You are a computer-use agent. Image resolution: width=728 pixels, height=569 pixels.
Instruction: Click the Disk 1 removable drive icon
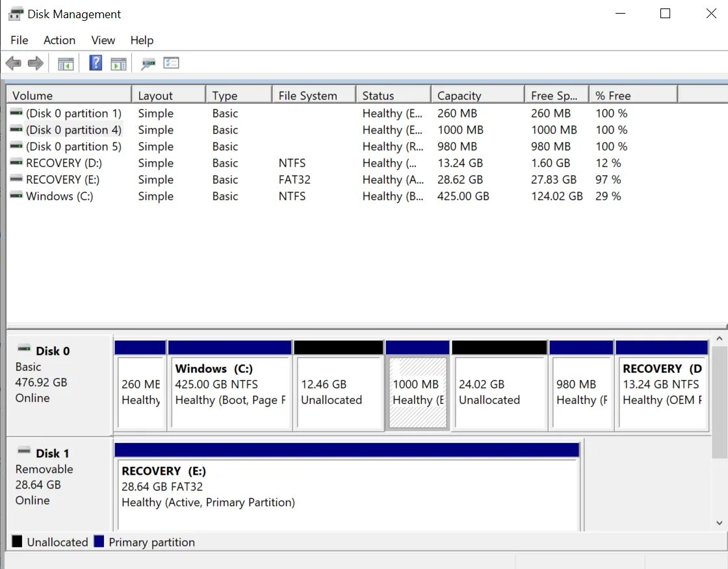pyautogui.click(x=24, y=451)
